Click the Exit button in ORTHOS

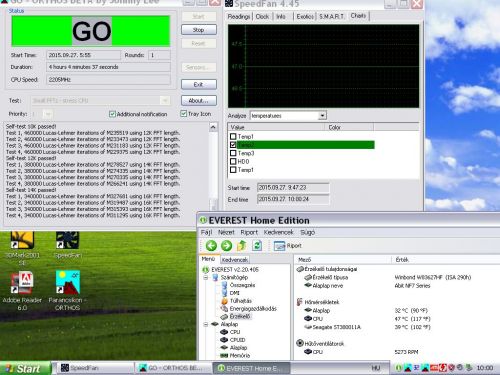point(199,84)
